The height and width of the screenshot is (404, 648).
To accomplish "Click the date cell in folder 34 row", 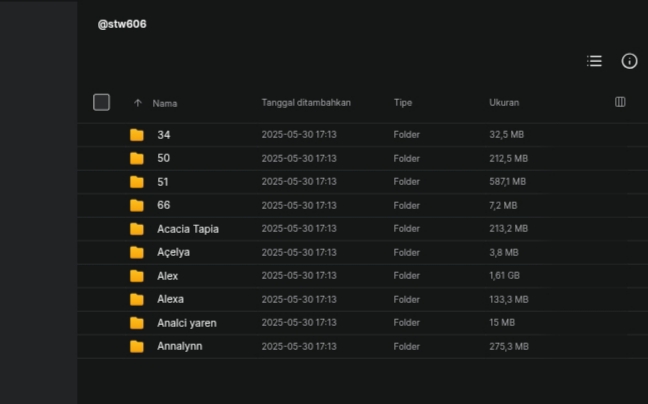I will [299, 135].
